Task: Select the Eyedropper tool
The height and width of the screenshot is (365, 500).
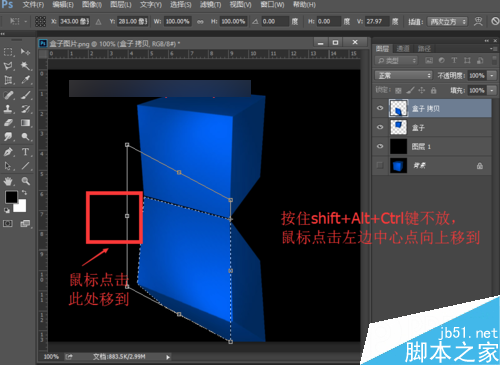Action: [x=25, y=80]
